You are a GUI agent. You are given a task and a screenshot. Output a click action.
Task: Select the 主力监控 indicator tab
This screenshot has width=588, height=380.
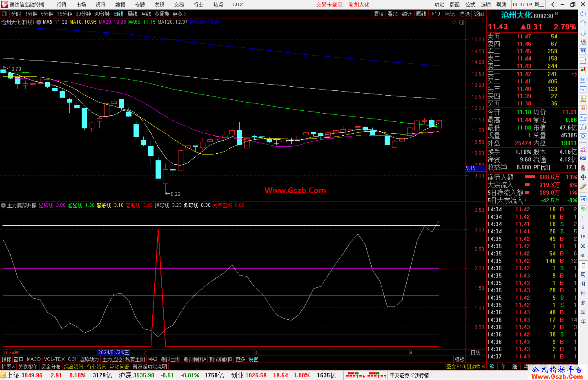tap(112, 359)
